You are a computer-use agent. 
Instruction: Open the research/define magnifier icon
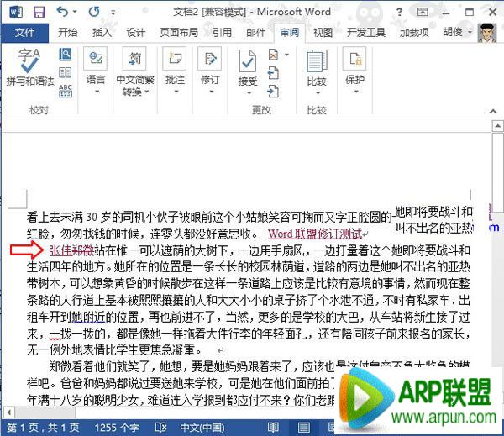pyautogui.click(x=66, y=55)
